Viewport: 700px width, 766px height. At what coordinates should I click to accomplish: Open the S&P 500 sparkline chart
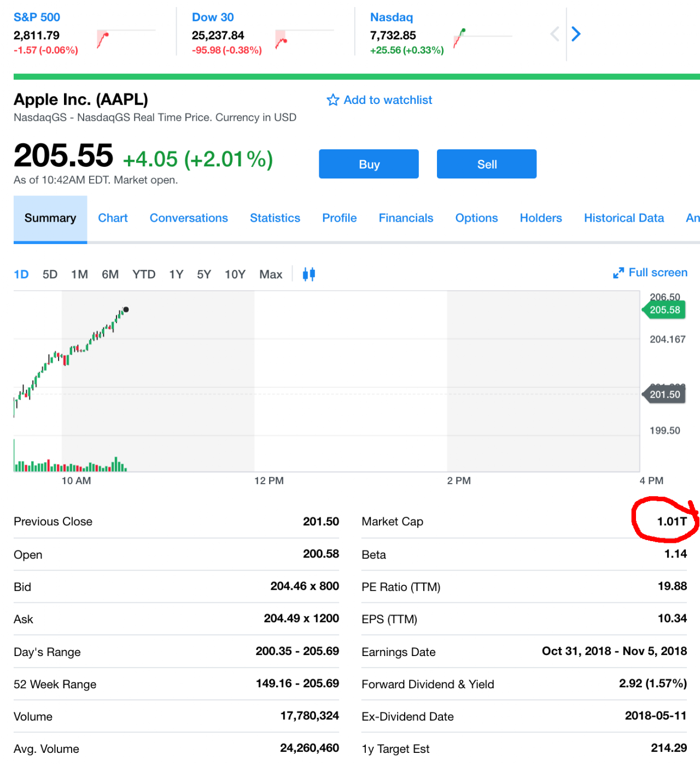(126, 38)
